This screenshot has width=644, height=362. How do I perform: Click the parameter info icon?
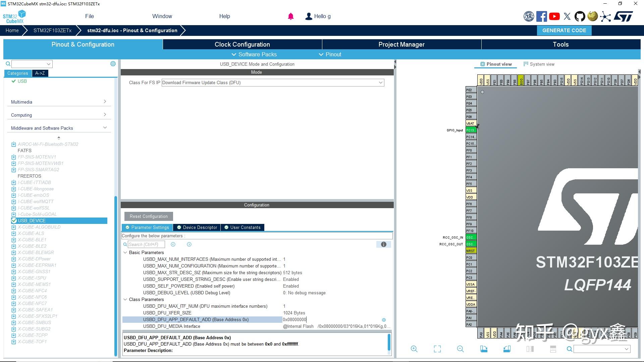(x=383, y=244)
